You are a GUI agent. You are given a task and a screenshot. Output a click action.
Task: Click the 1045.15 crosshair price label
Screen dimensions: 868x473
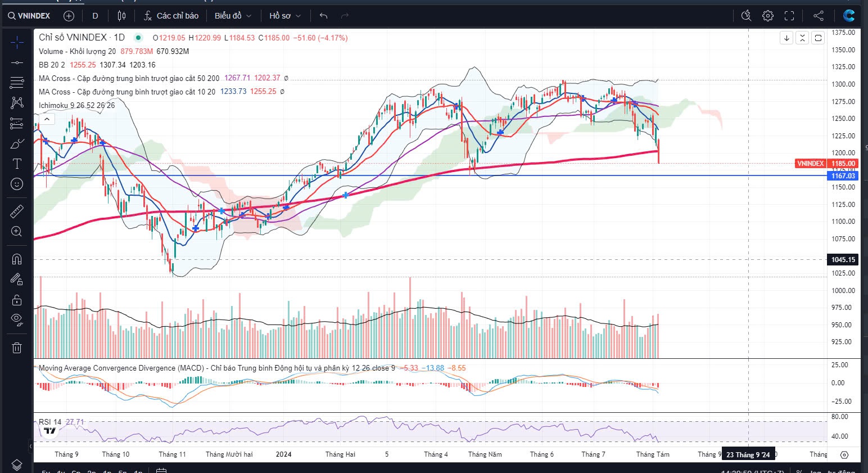pos(843,260)
